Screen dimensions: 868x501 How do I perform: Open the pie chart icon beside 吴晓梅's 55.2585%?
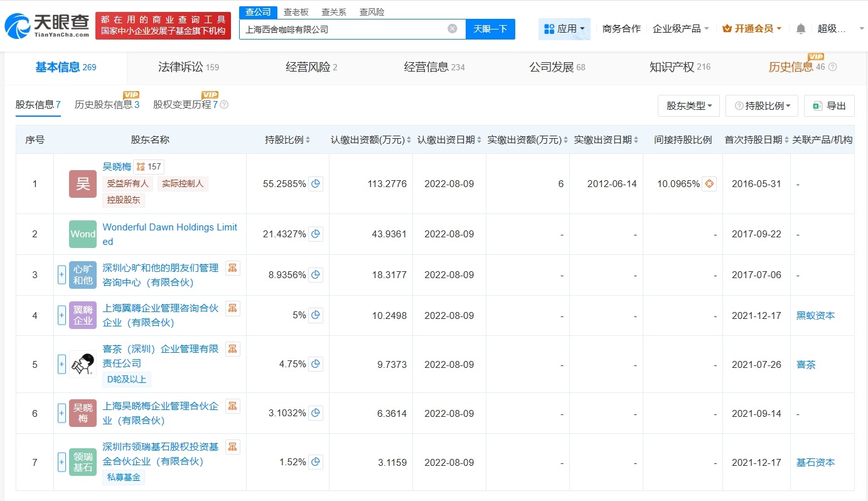tap(316, 184)
